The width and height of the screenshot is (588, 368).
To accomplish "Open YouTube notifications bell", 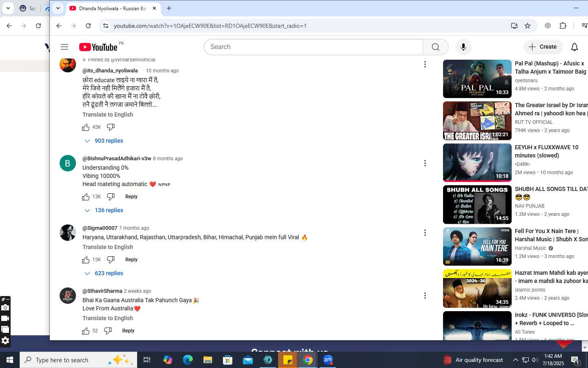I will tap(575, 47).
